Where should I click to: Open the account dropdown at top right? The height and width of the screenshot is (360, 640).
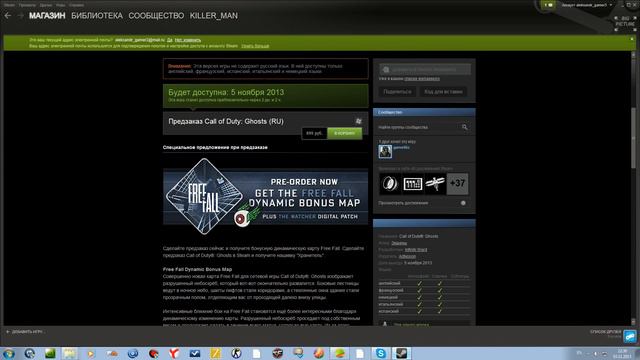click(x=587, y=5)
